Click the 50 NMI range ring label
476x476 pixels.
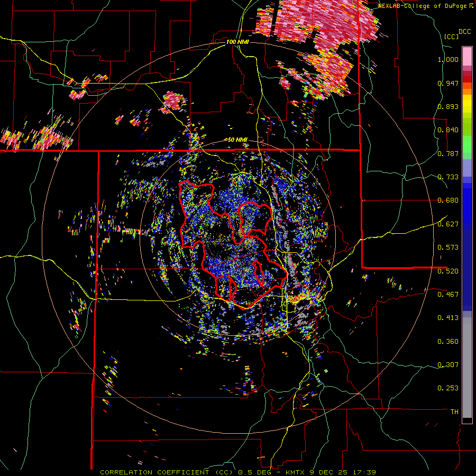237,140
